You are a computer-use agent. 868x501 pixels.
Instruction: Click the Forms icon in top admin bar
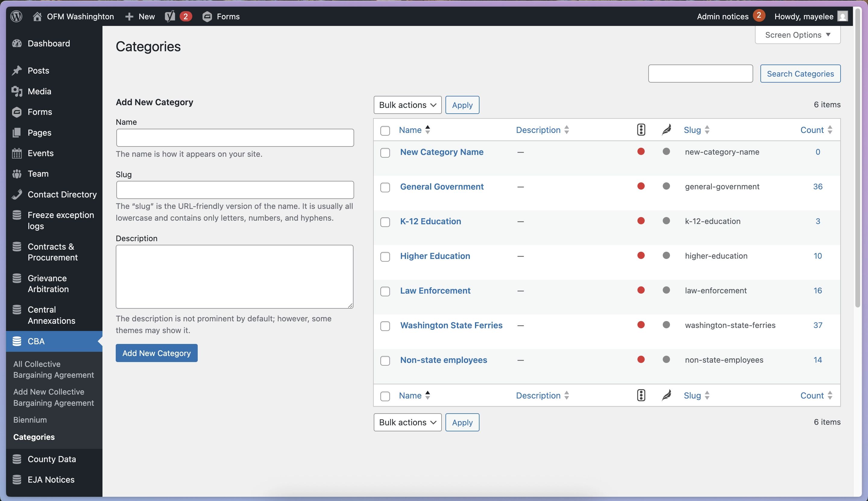click(x=207, y=16)
